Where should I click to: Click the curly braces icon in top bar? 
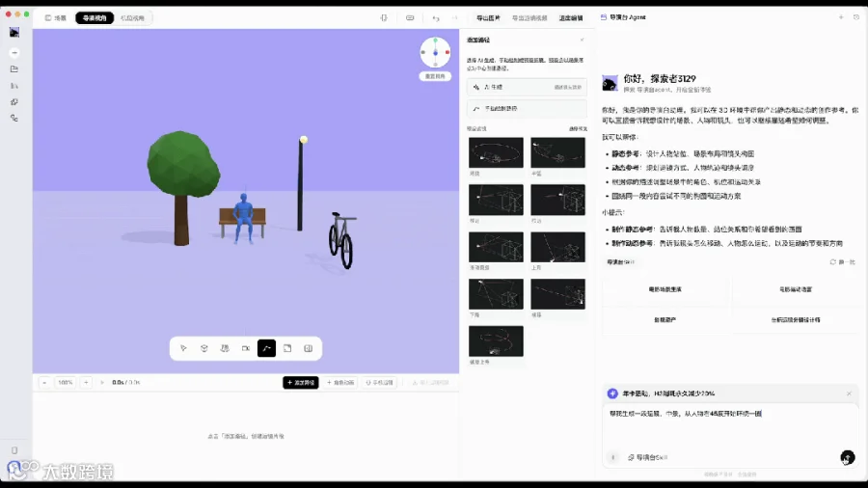point(384,17)
